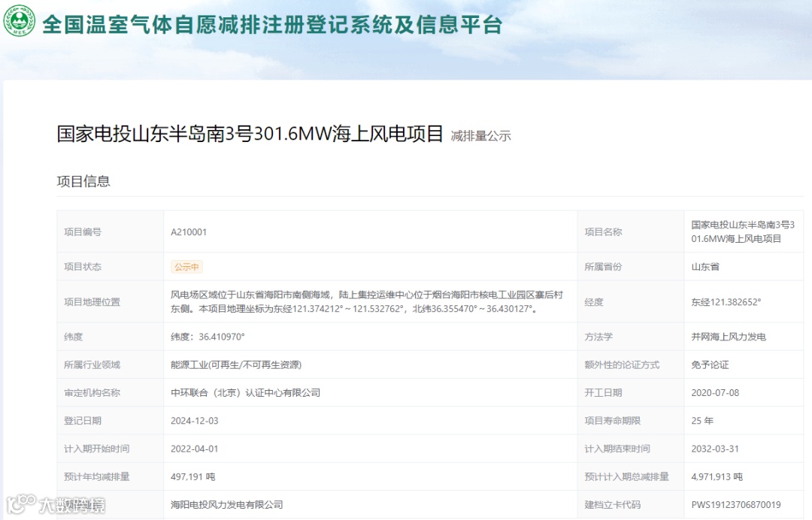Select the 预计计入期总减排量 label cell

[x=631, y=476]
